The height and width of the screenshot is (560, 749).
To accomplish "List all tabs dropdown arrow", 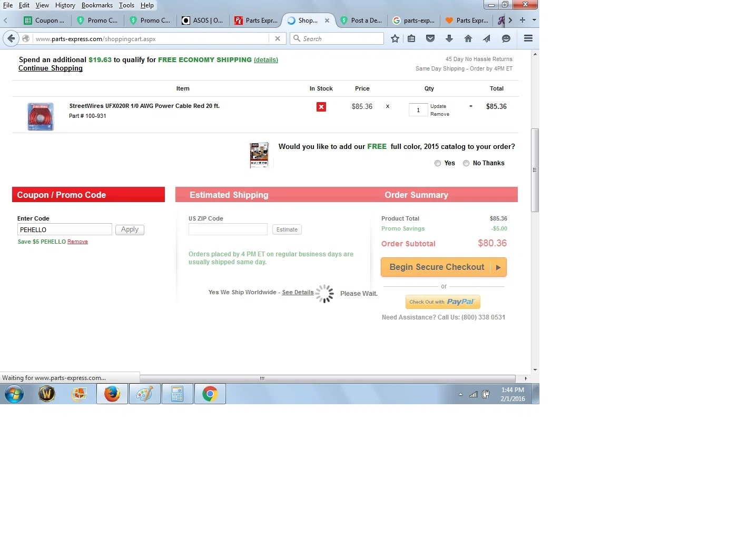I will tap(534, 20).
